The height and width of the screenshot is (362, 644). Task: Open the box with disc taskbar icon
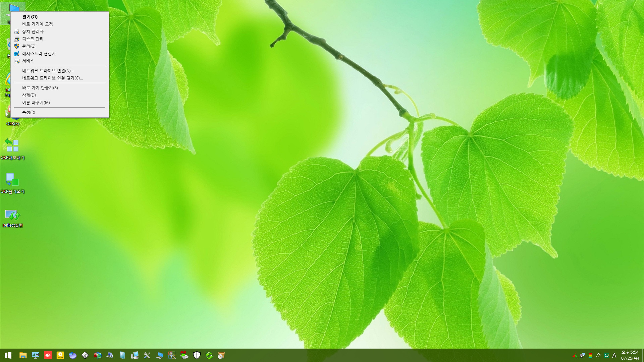coord(221,355)
